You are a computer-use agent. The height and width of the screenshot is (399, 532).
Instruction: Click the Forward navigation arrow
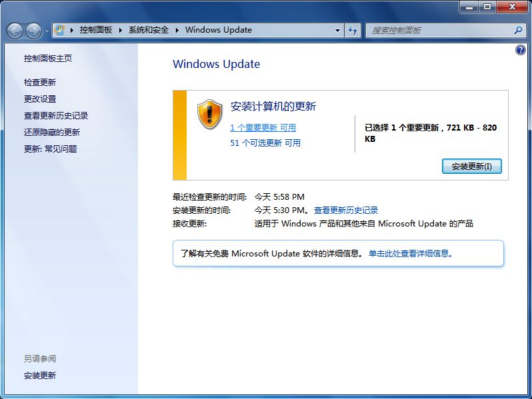point(33,31)
